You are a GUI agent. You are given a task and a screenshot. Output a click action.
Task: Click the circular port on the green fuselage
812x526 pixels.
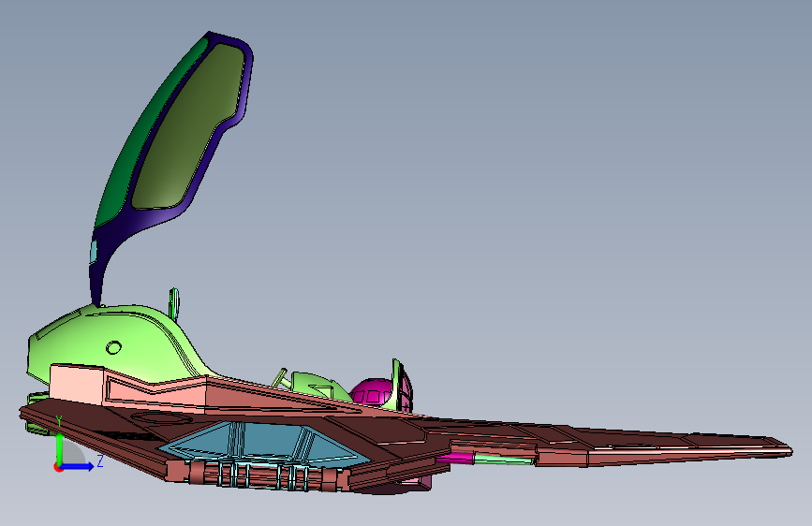coord(113,347)
